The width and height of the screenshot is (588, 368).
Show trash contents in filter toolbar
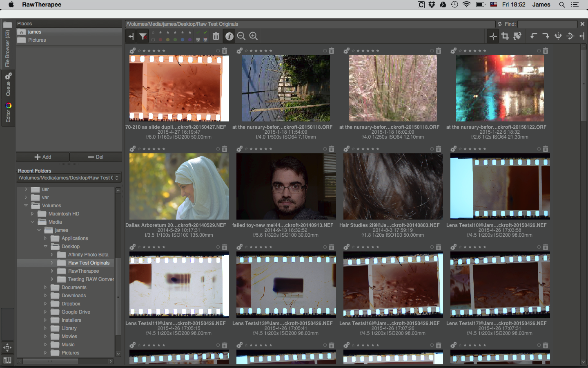pos(216,36)
